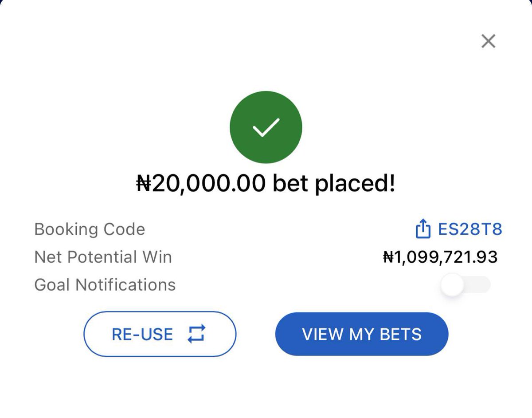Click the white knob of the notifications toggle
The image size is (532, 418).
coord(452,285)
